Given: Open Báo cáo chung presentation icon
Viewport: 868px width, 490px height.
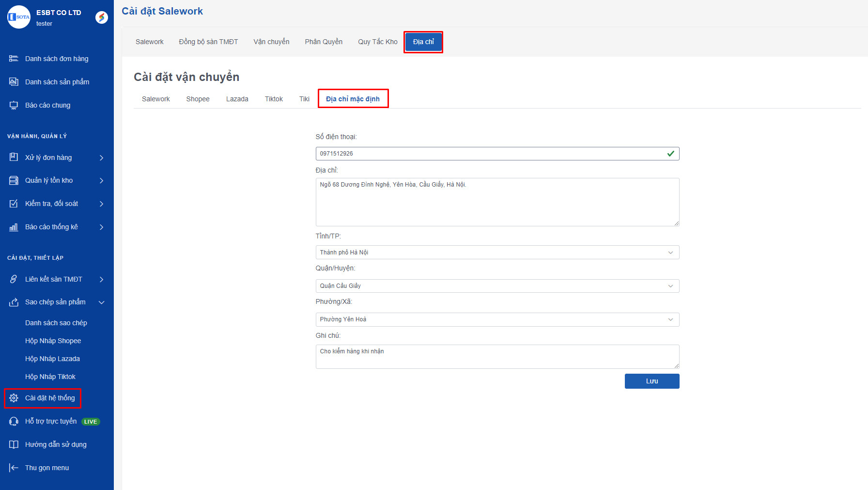Looking at the screenshot, I should pyautogui.click(x=14, y=105).
